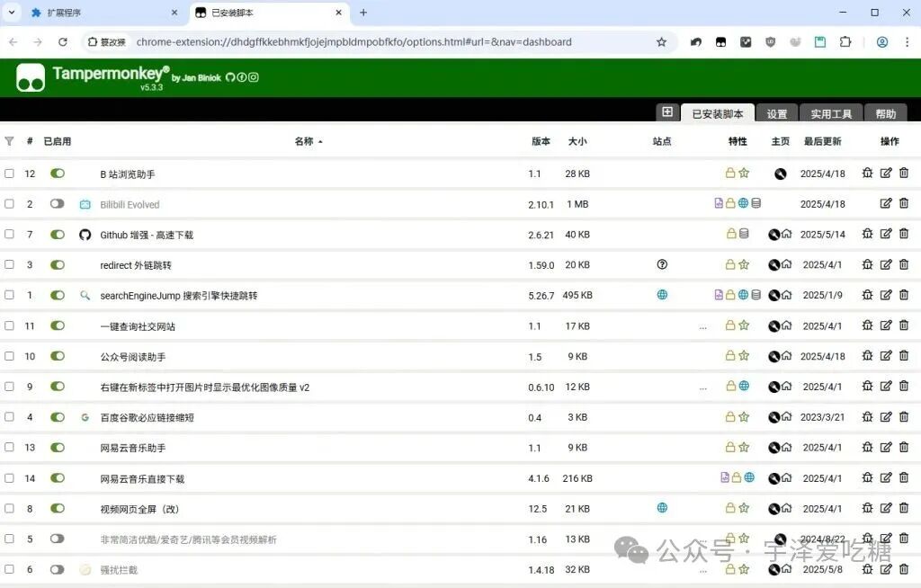Click the globe site icon for searchEngineJump
The width and height of the screenshot is (921, 588).
coord(662,295)
